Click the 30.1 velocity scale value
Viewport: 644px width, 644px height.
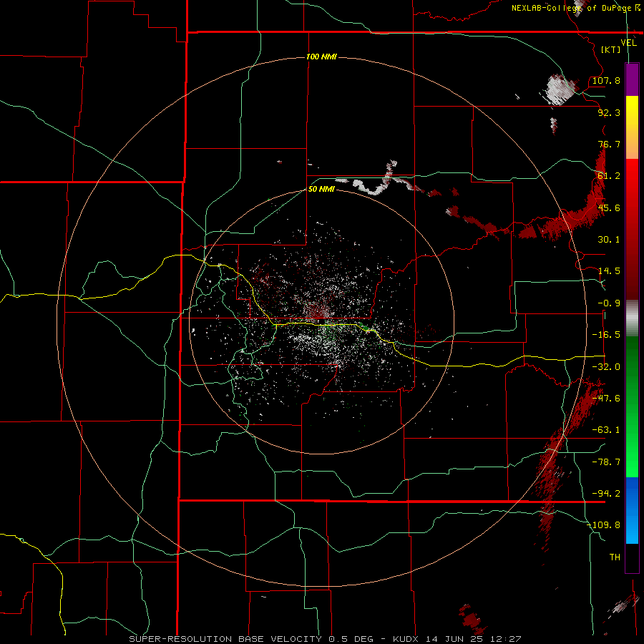click(x=609, y=240)
